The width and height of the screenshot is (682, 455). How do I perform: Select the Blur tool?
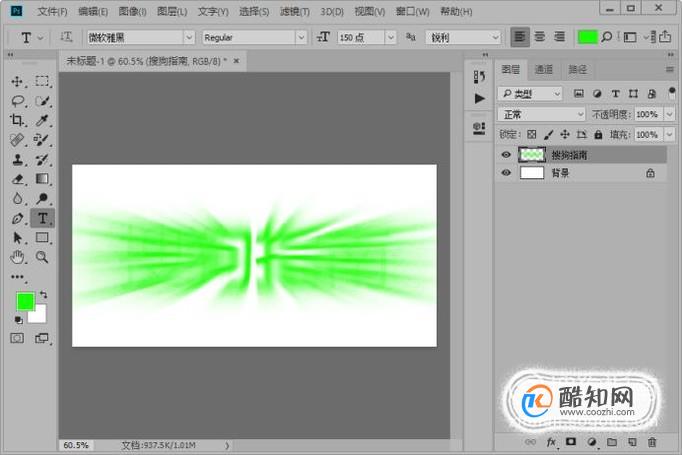coord(17,198)
